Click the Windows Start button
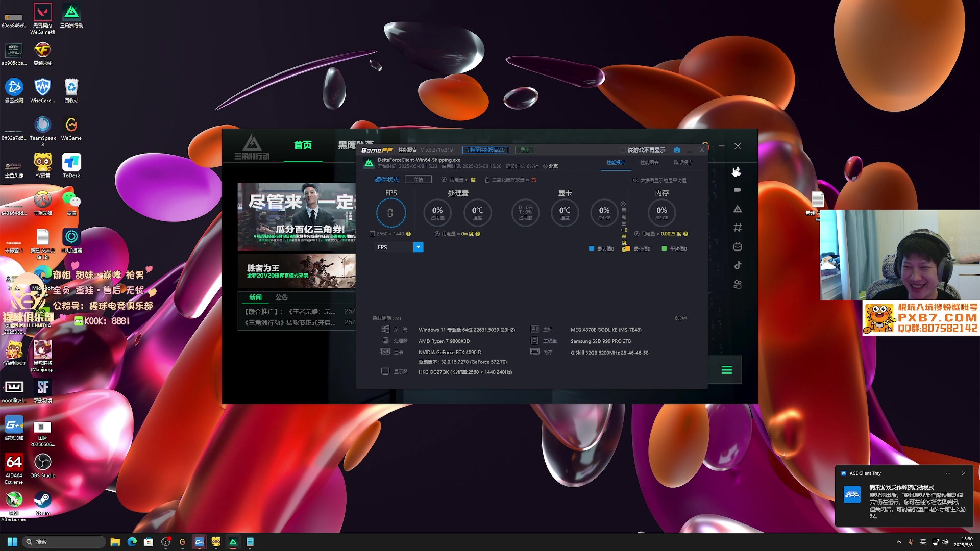 [x=12, y=542]
